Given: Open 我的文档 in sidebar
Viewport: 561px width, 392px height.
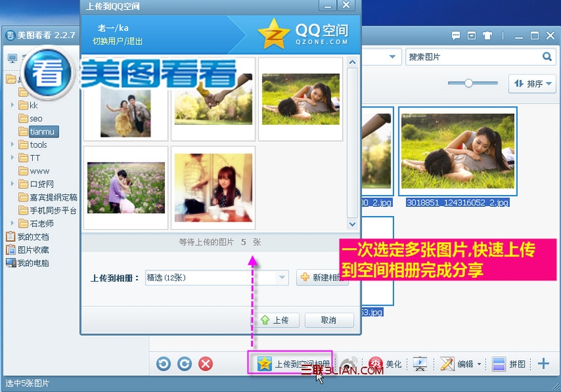Looking at the screenshot, I should click(27, 237).
